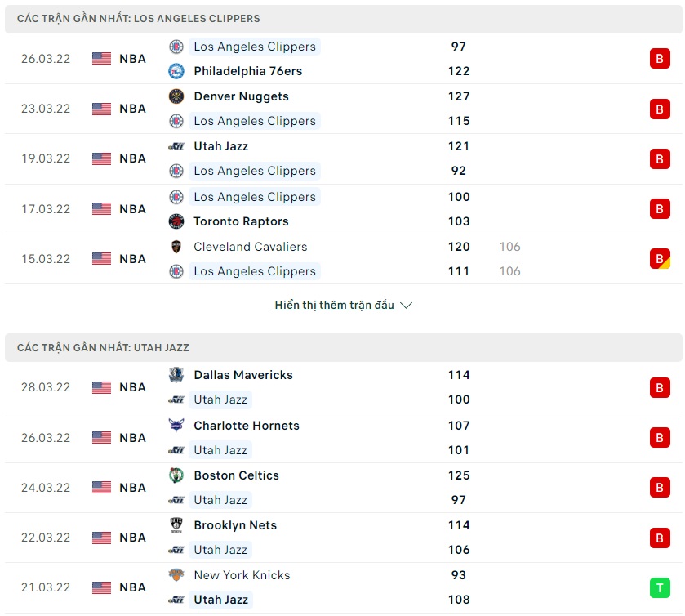Click the half-colored B badge for Cavaliers game

point(660,259)
